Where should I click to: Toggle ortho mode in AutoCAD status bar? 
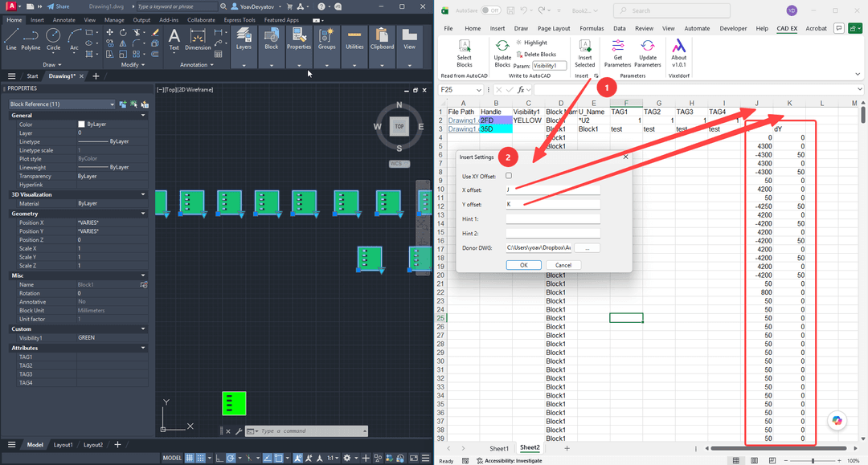pos(219,458)
